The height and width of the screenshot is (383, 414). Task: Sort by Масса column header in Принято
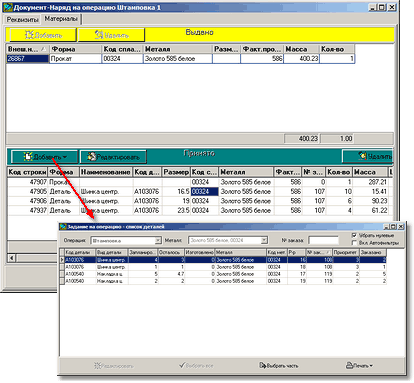pos(370,172)
